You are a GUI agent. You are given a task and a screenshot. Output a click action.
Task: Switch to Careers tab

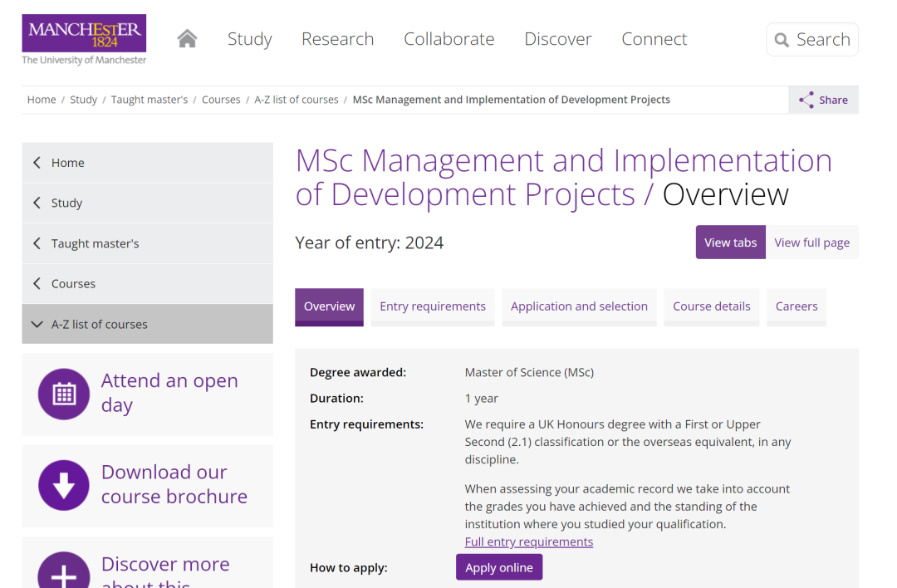[x=797, y=306]
